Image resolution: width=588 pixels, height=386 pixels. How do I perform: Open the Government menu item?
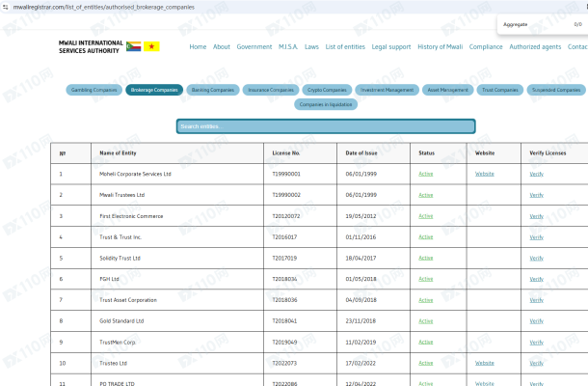click(254, 47)
